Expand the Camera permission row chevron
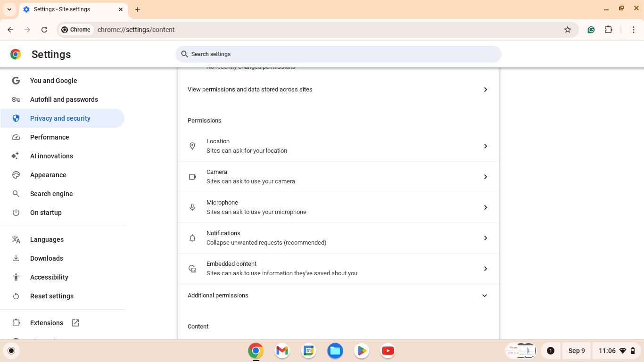Screen dimensions: 644x362 pyautogui.click(x=485, y=177)
